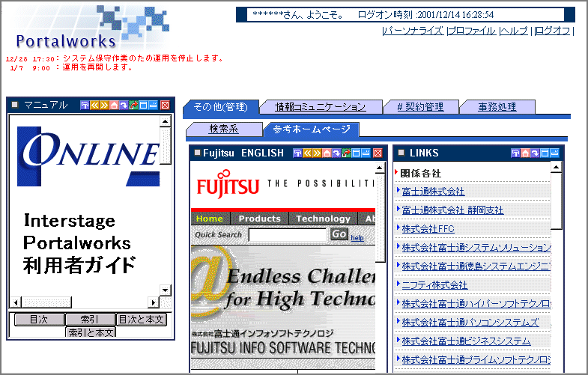The height and width of the screenshot is (375, 588).
Task: Click help link beside Go button
Action: click(357, 238)
